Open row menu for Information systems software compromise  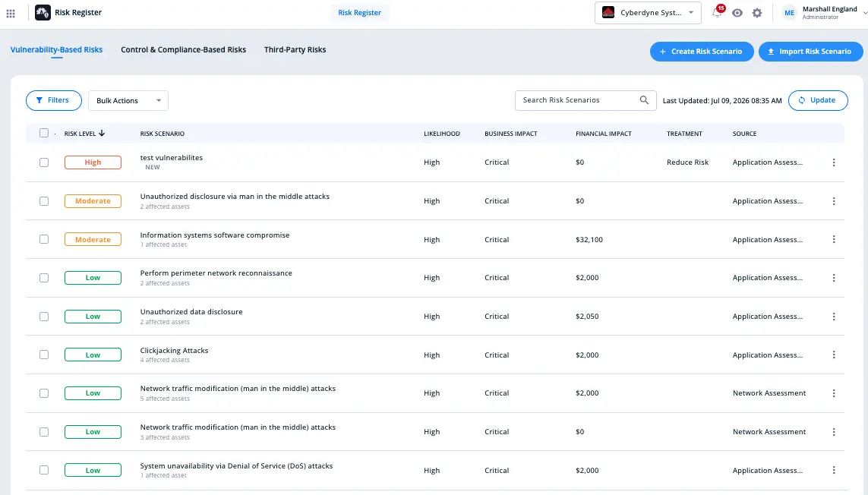click(834, 239)
